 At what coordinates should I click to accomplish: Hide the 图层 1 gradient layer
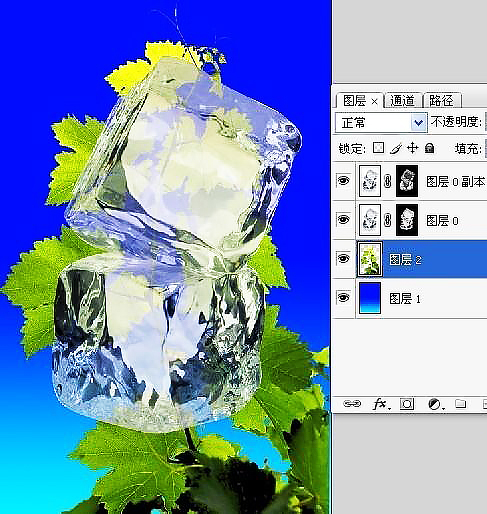(344, 297)
